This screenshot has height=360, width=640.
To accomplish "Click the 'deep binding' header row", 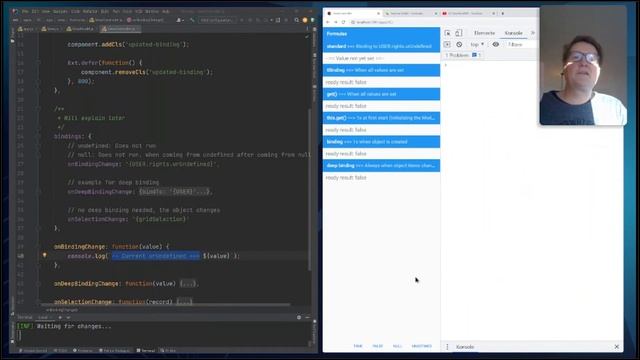I will (381, 166).
